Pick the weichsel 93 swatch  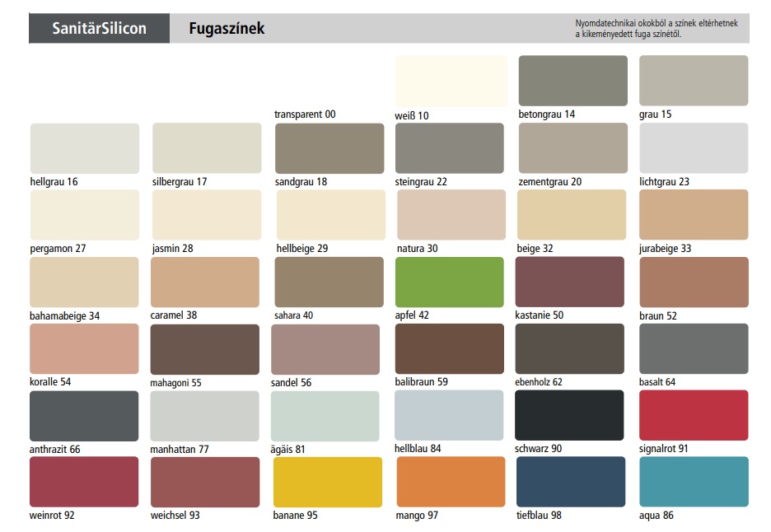pos(205,483)
